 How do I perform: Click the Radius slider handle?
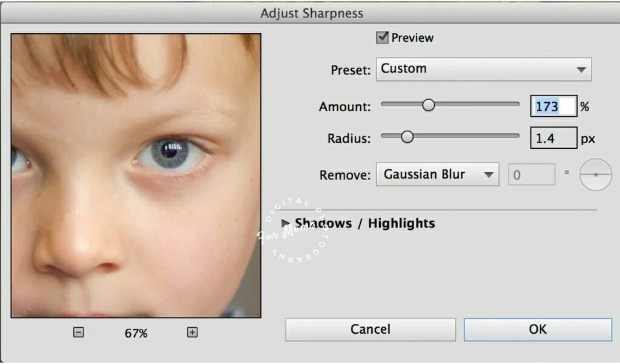[x=407, y=137]
